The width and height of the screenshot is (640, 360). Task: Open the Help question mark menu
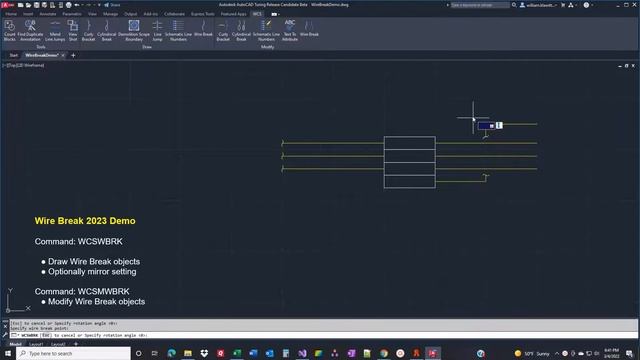pos(586,5)
